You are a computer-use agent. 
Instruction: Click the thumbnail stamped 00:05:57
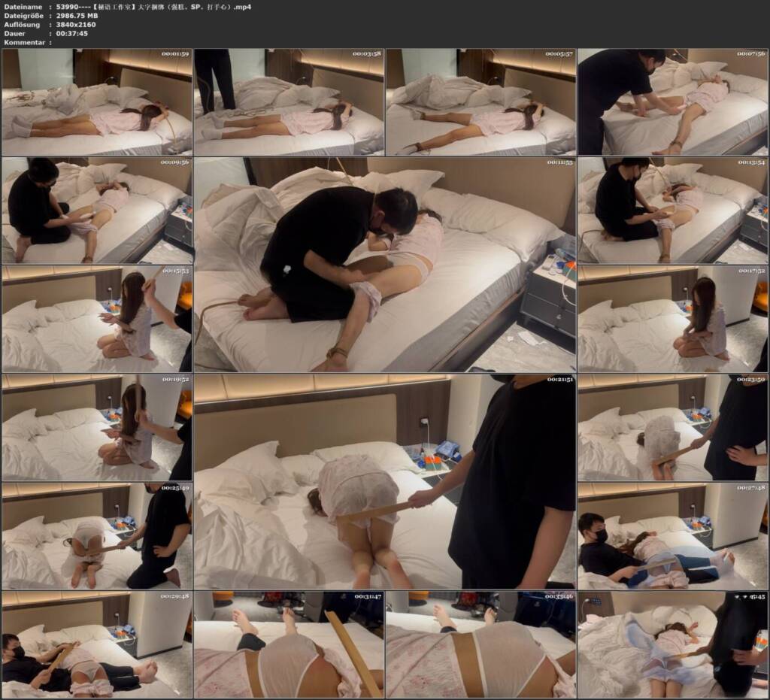tap(480, 102)
